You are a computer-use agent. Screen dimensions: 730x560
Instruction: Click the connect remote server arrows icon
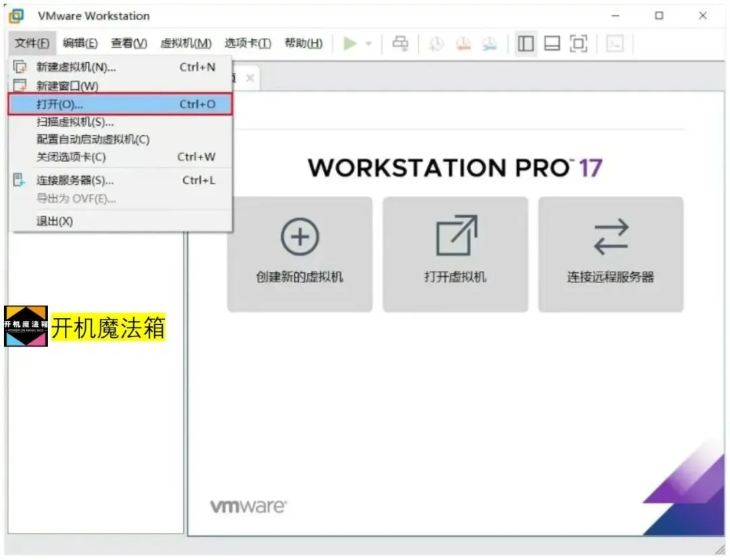pyautogui.click(x=611, y=236)
